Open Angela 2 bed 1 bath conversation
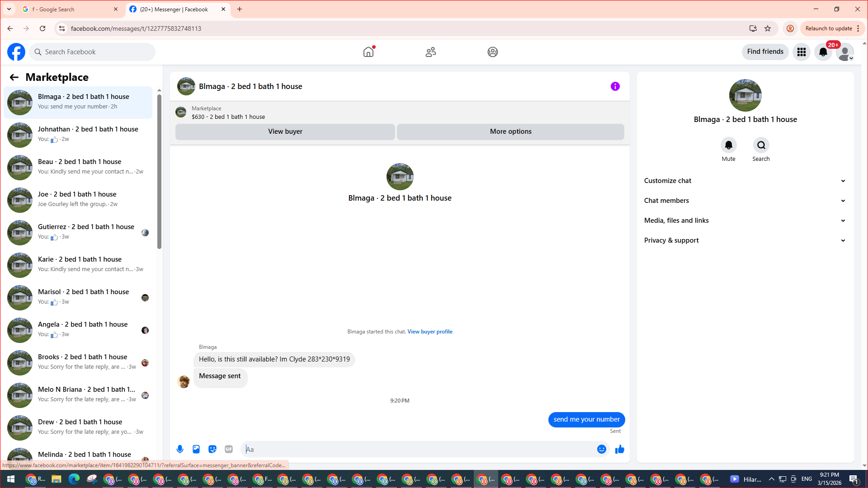868x488 pixels. 78,330
